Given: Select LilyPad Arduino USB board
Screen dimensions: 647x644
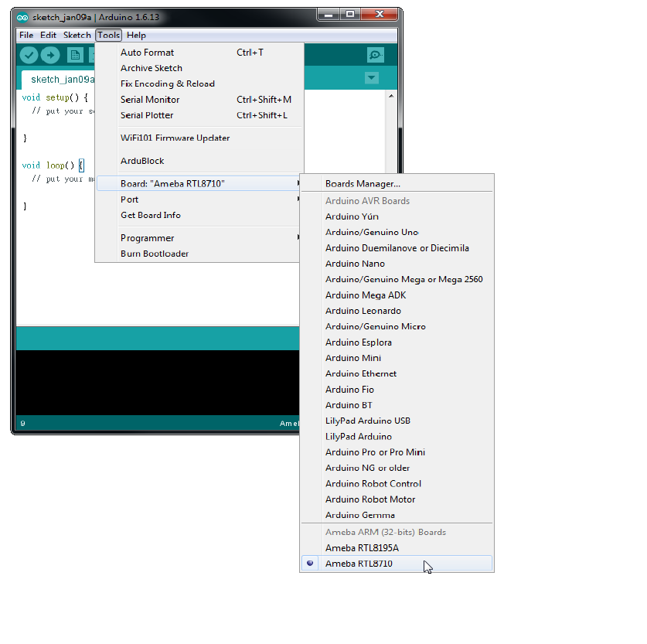Looking at the screenshot, I should tap(397, 421).
